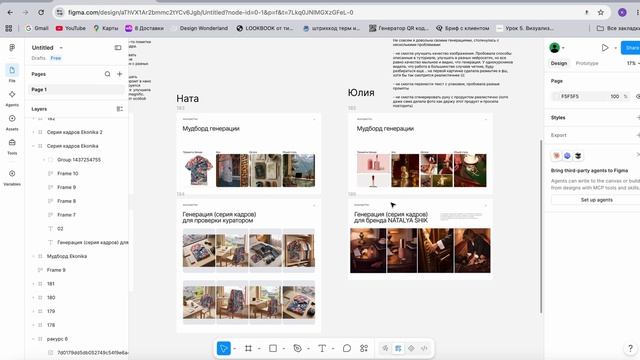640x360 pixels.
Task: Open the Tools sidebar panel
Action: point(12,146)
